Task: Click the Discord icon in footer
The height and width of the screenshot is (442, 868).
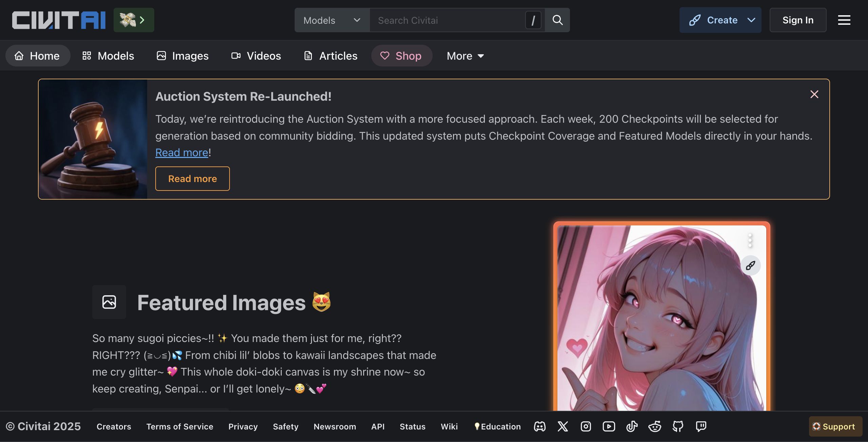Action: tap(539, 426)
